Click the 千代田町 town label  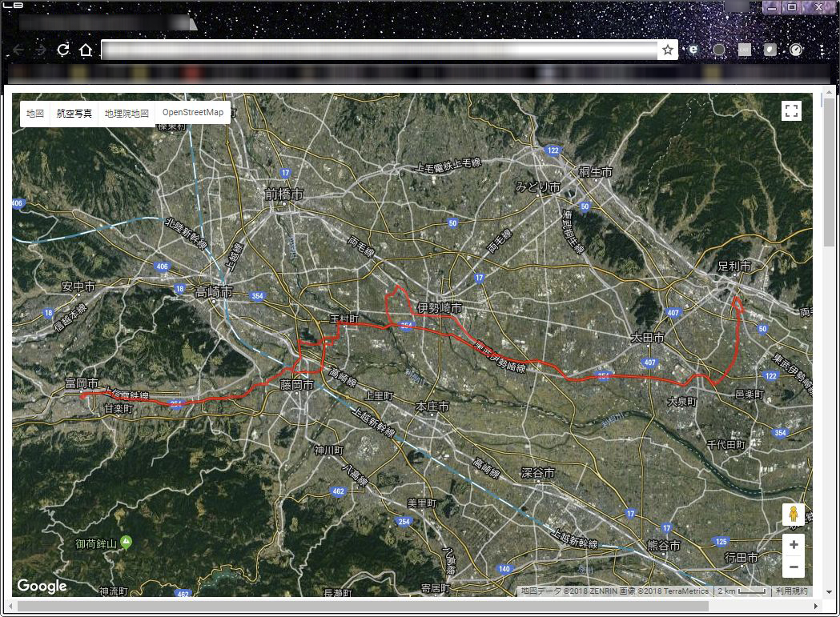coord(726,444)
